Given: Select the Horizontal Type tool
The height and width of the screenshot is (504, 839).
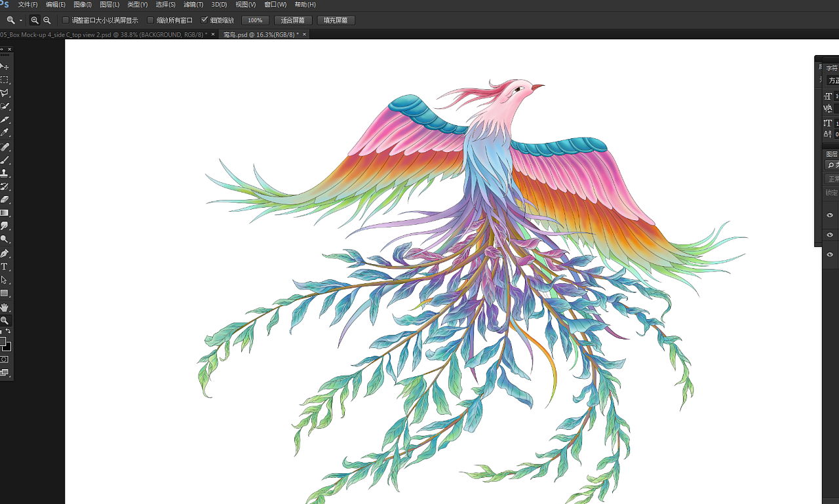Looking at the screenshot, I should 5,266.
